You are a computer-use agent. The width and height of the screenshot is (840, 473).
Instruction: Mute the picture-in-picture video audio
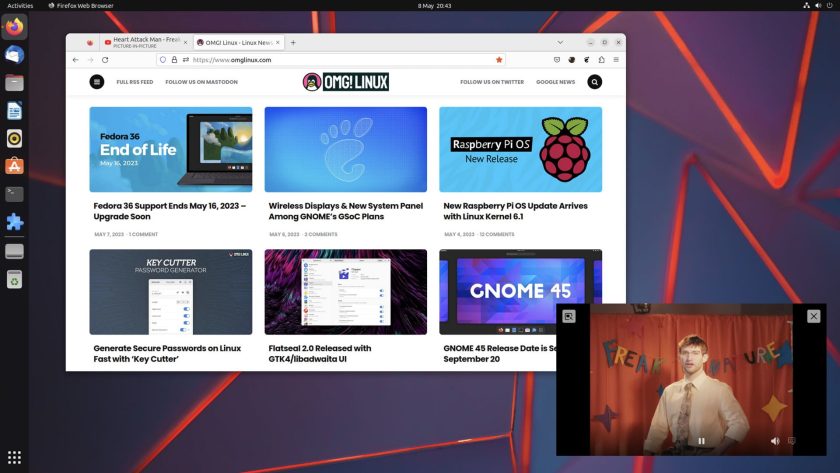(x=775, y=441)
